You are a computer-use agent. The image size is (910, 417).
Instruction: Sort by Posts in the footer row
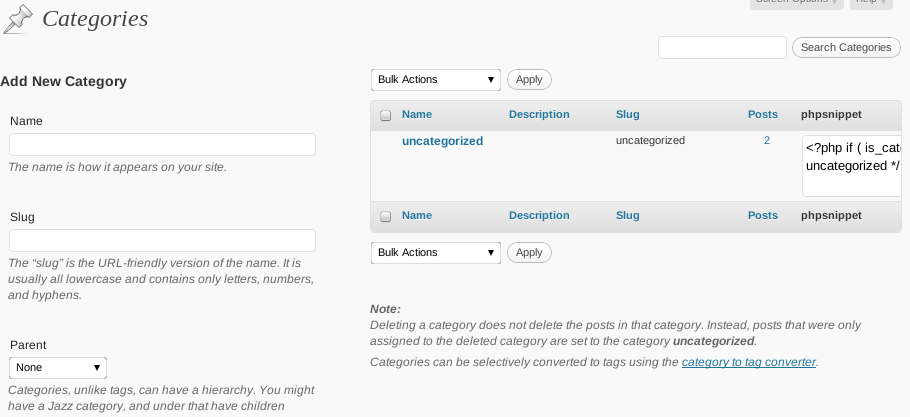(x=763, y=215)
